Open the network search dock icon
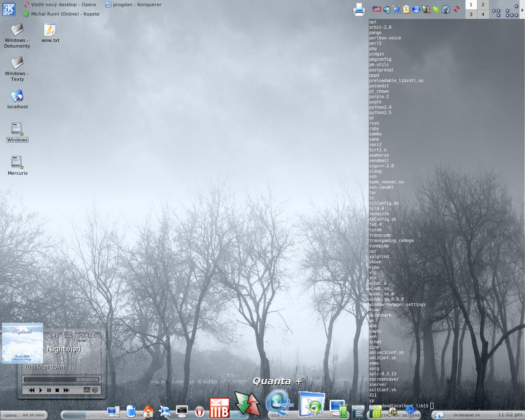Screen dimensions: 525x420 165,411
